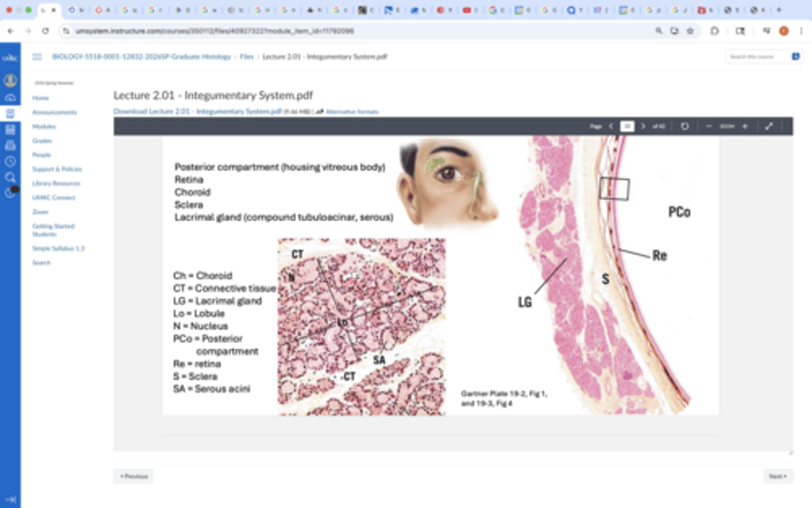Viewport: 812px width, 508px height.
Task: Open browser extensions puzzle icon
Action: tap(714, 31)
